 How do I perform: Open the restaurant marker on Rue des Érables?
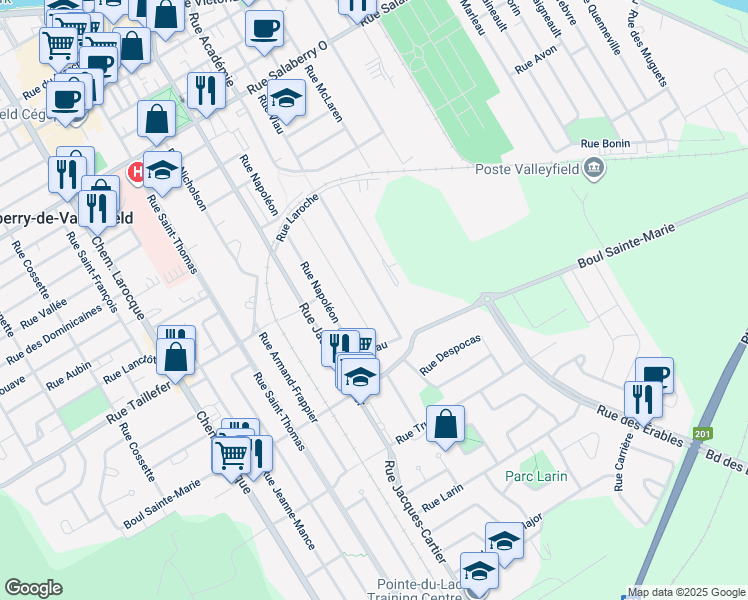tap(644, 401)
